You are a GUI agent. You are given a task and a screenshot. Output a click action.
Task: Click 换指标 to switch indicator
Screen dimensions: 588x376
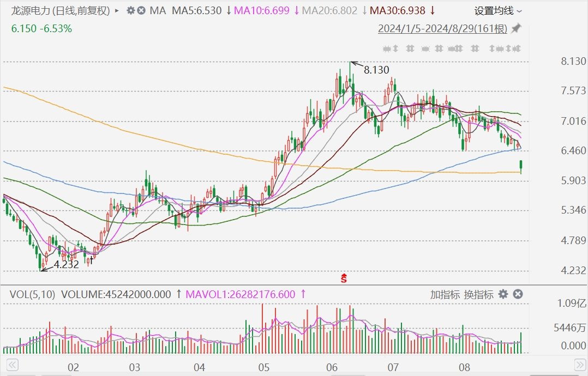point(478,295)
